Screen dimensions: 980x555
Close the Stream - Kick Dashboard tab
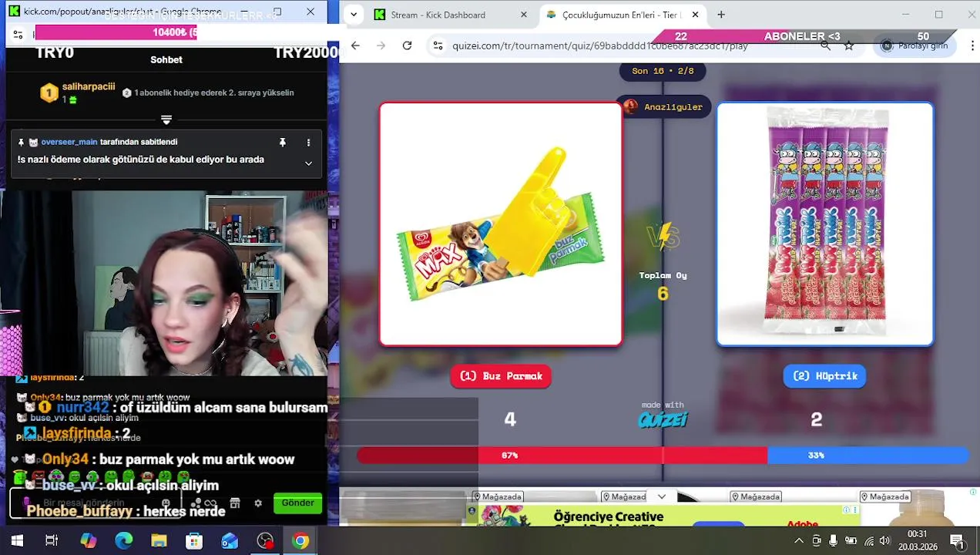point(524,15)
